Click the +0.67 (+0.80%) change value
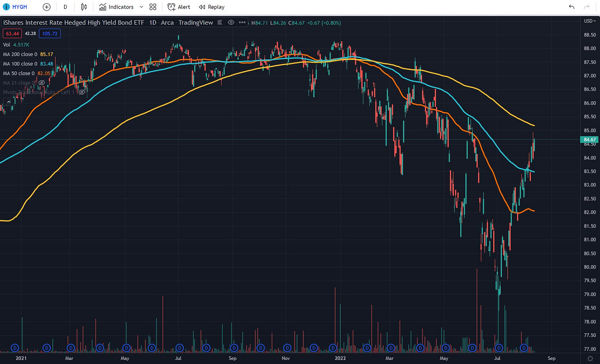 click(x=324, y=23)
